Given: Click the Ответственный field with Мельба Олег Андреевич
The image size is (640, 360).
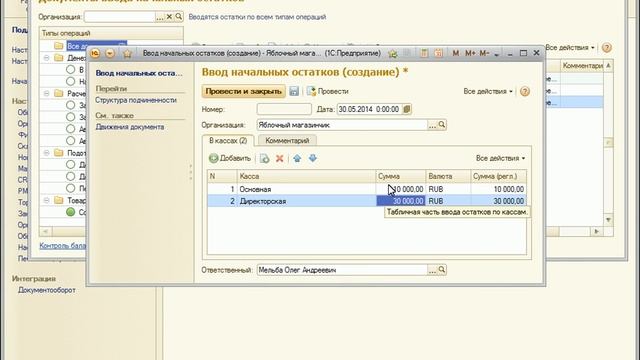Looking at the screenshot, I should click(342, 270).
